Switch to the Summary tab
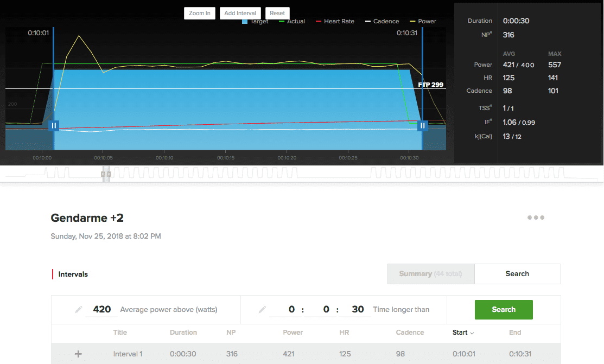This screenshot has height=364, width=604. [430, 274]
